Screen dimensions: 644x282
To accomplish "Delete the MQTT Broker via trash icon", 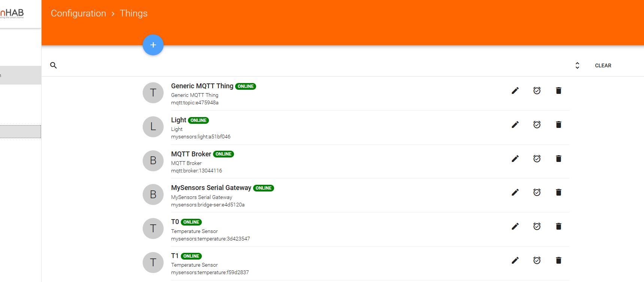I will [559, 159].
